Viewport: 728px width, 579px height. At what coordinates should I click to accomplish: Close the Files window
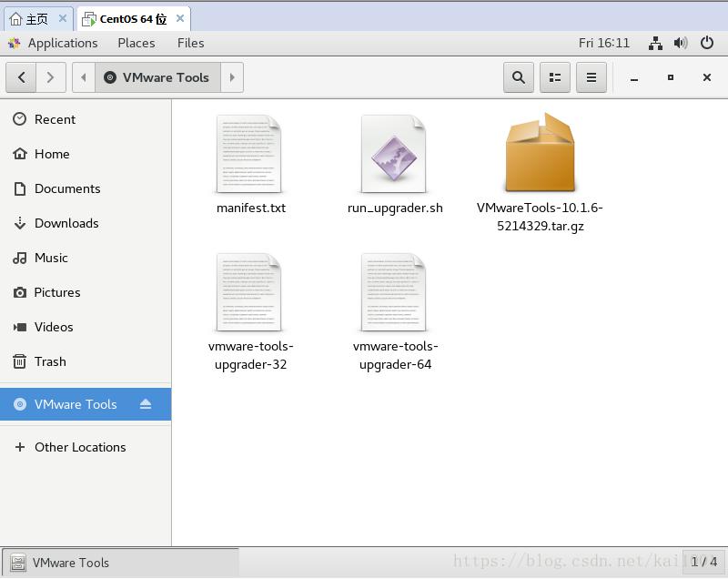[x=707, y=77]
